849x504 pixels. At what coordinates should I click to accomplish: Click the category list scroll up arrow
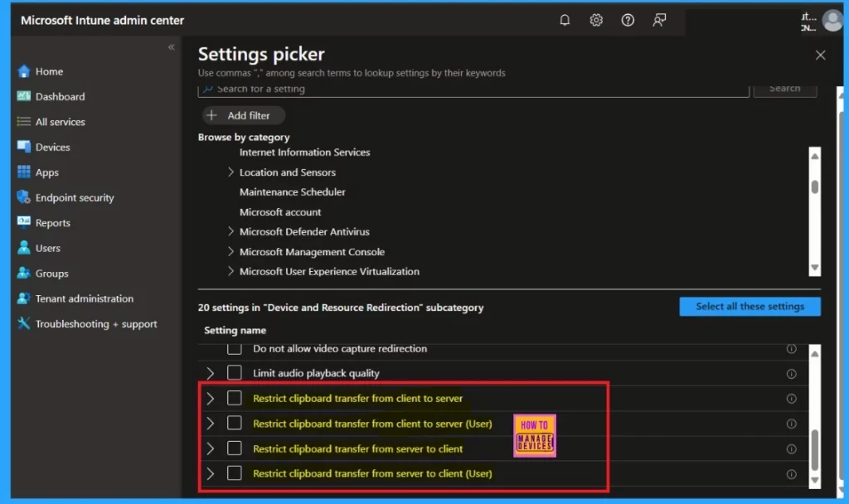814,156
